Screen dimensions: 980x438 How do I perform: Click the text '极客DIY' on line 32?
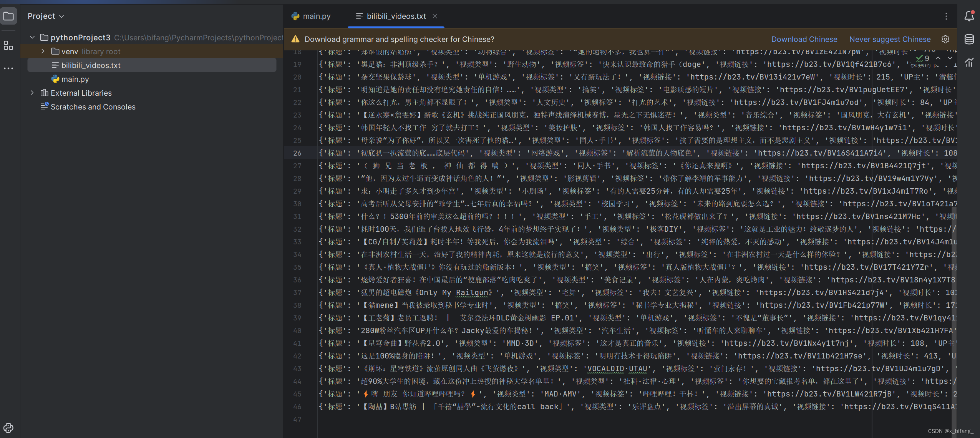[x=663, y=229]
